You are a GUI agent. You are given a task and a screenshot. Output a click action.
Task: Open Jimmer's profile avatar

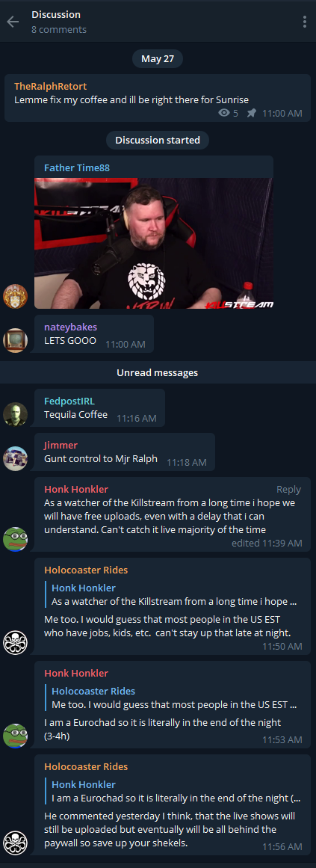coord(15,458)
